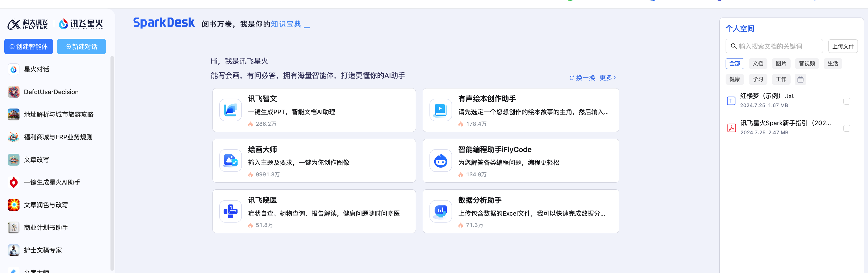Click DefctUserDecision sidebar label
868x273 pixels.
pos(51,92)
